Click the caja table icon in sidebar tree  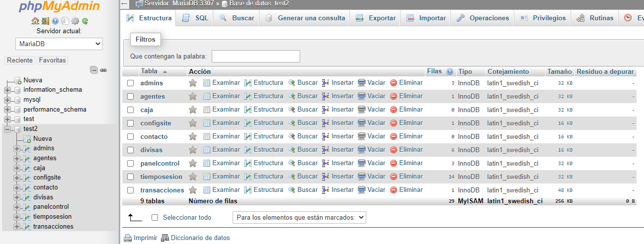click(x=27, y=168)
